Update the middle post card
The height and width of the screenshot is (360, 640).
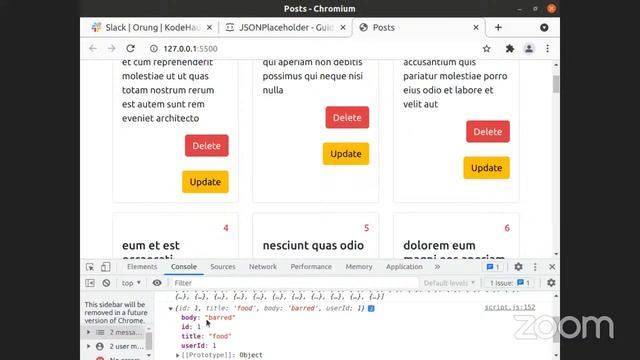[x=346, y=154]
